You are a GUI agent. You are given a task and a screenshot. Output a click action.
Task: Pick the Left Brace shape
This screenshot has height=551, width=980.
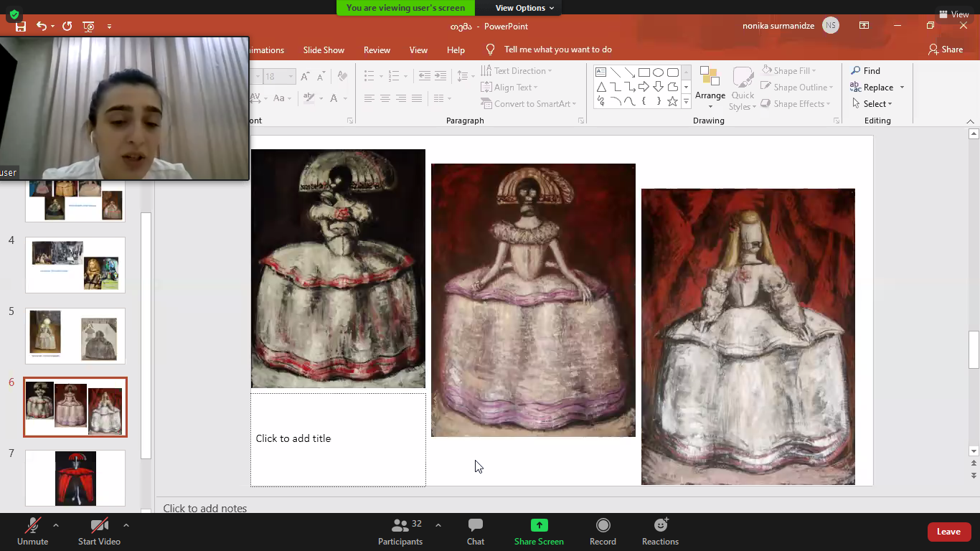coord(644,101)
